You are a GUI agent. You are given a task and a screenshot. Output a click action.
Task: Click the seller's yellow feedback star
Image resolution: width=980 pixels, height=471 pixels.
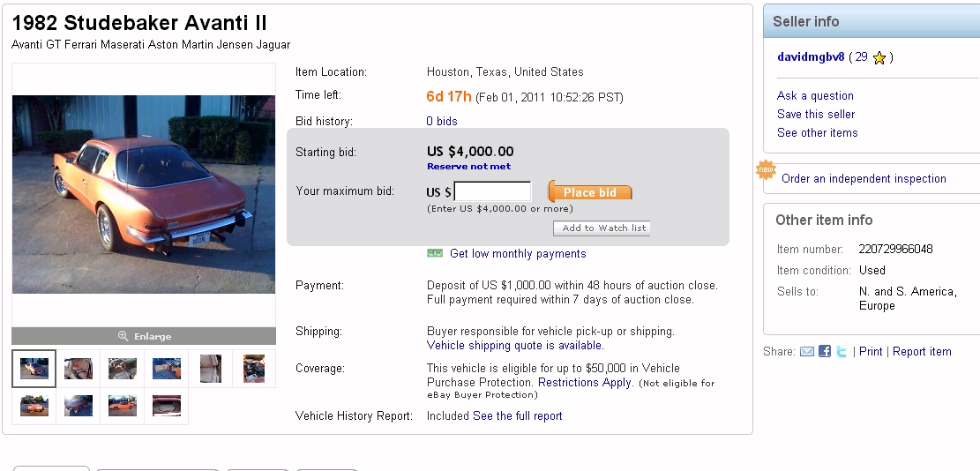click(x=879, y=58)
